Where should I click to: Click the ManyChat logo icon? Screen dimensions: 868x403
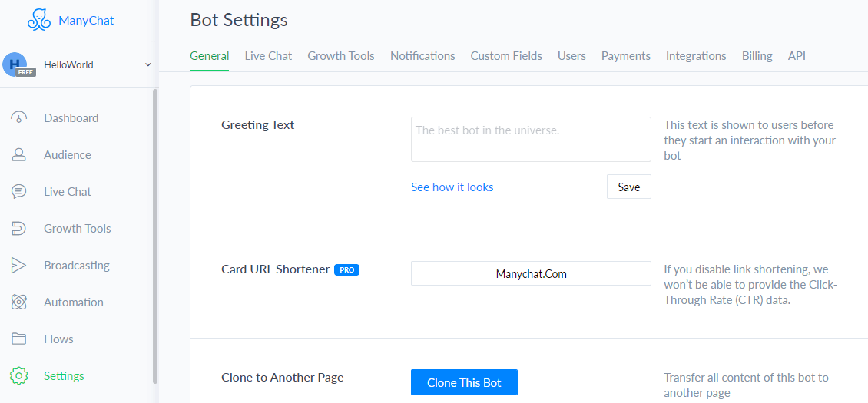coord(40,21)
